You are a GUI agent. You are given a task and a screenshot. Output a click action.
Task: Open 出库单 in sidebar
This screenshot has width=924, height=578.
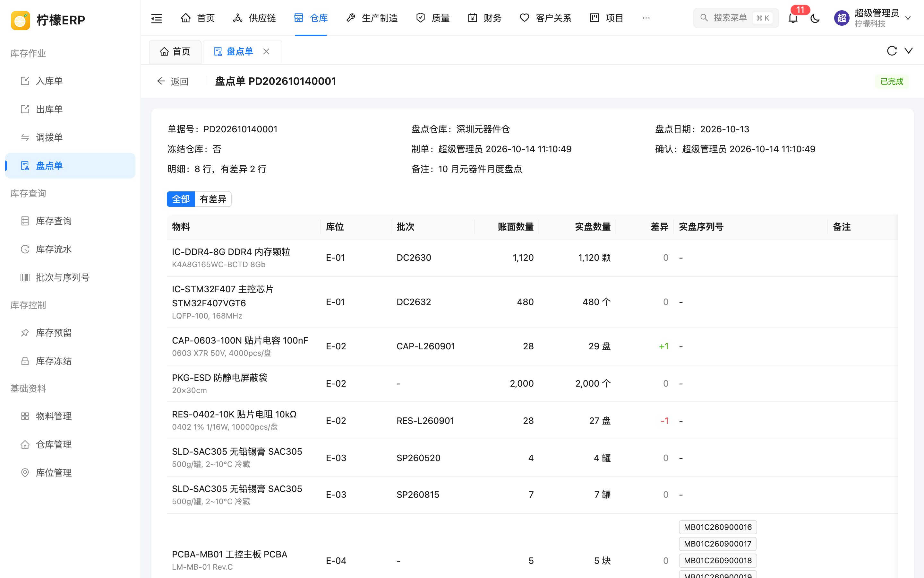pyautogui.click(x=70, y=109)
